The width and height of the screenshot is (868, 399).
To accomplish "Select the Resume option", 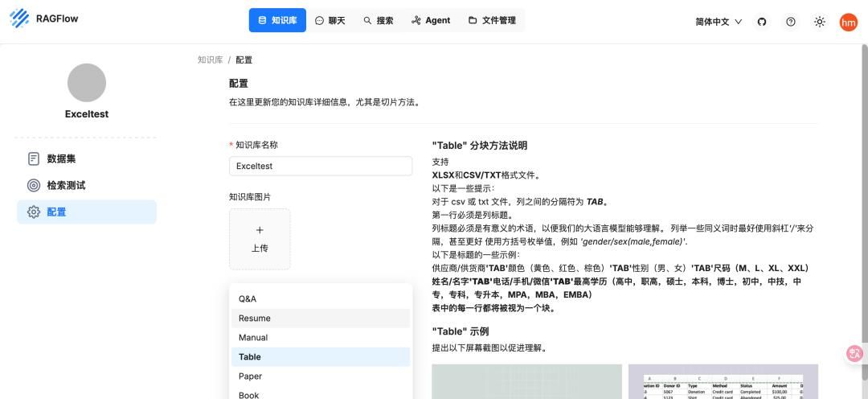I will [321, 318].
